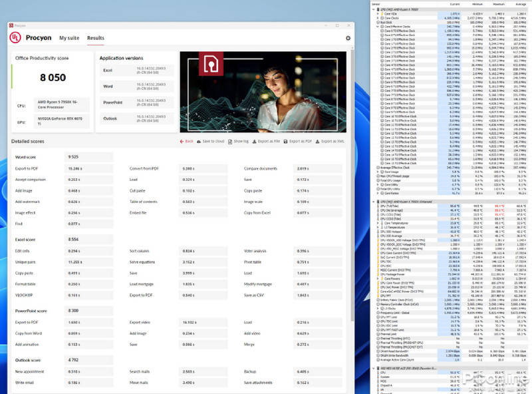Collapse the AMD Ryzen 9 7950X CPU sensor group
The image size is (532, 394).
click(x=374, y=9)
